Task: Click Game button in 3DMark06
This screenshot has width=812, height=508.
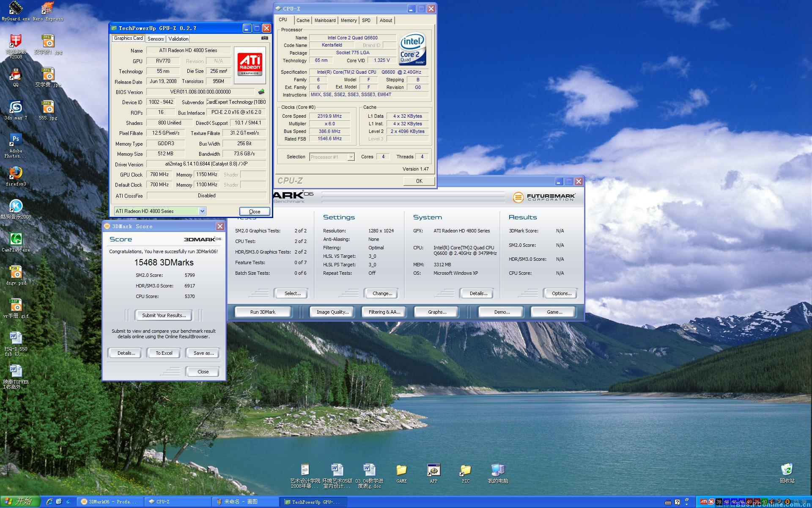Action: point(554,312)
